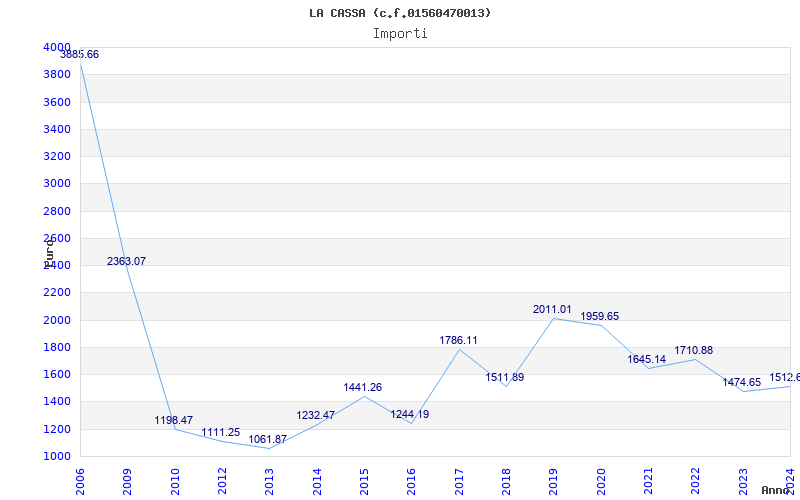Click x-axis year label 2006
The width and height of the screenshot is (800, 500).
(x=80, y=482)
